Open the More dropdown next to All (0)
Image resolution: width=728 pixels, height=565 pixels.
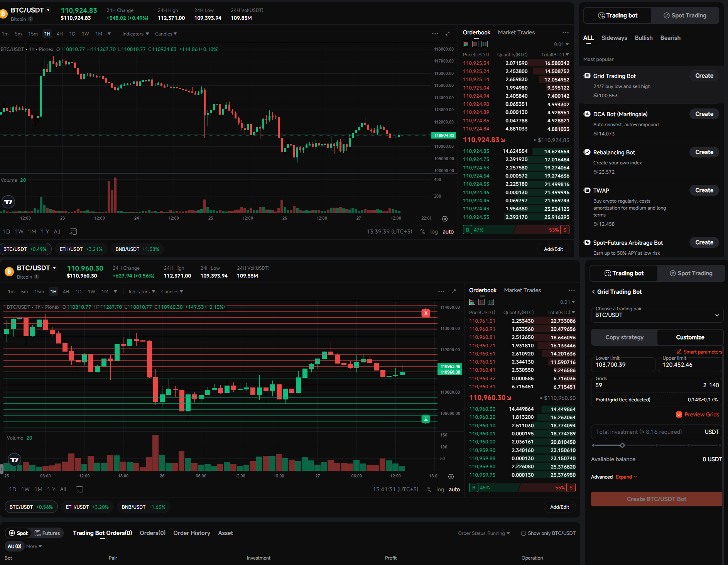click(x=34, y=546)
